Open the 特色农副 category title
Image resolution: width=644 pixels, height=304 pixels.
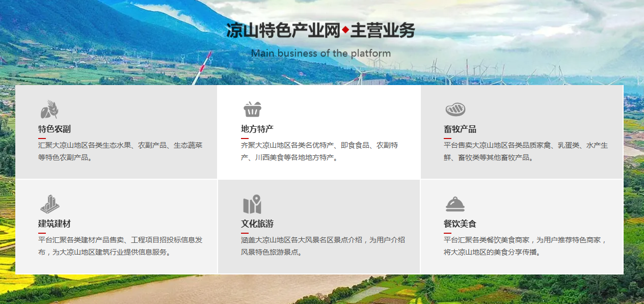coord(55,129)
